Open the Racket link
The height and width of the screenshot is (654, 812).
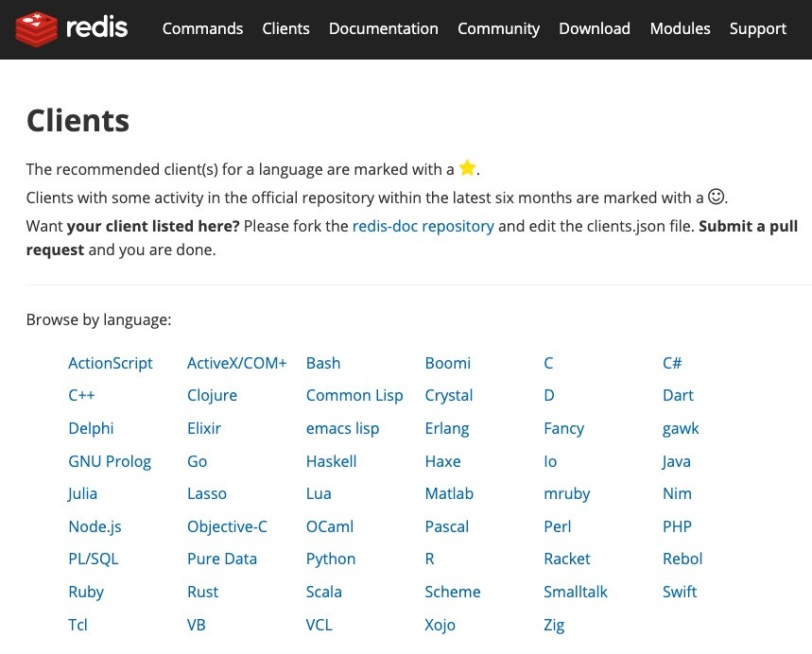click(567, 559)
